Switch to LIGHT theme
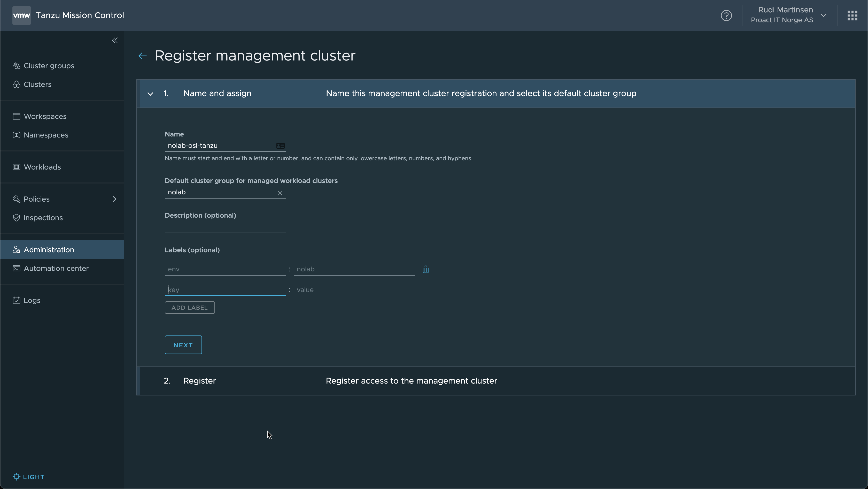Viewport: 868px width, 489px height. coord(29,477)
